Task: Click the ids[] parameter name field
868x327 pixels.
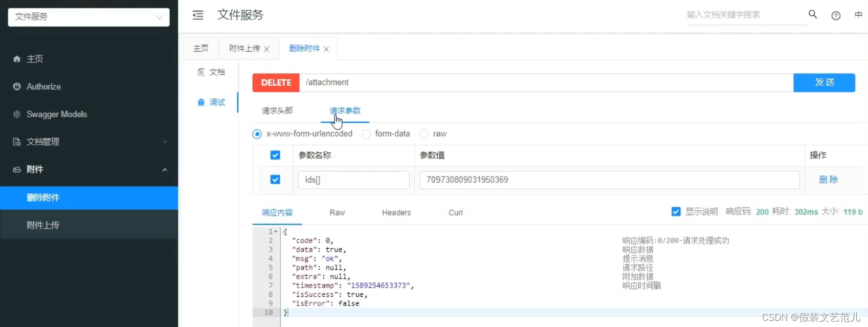Action: click(x=354, y=180)
